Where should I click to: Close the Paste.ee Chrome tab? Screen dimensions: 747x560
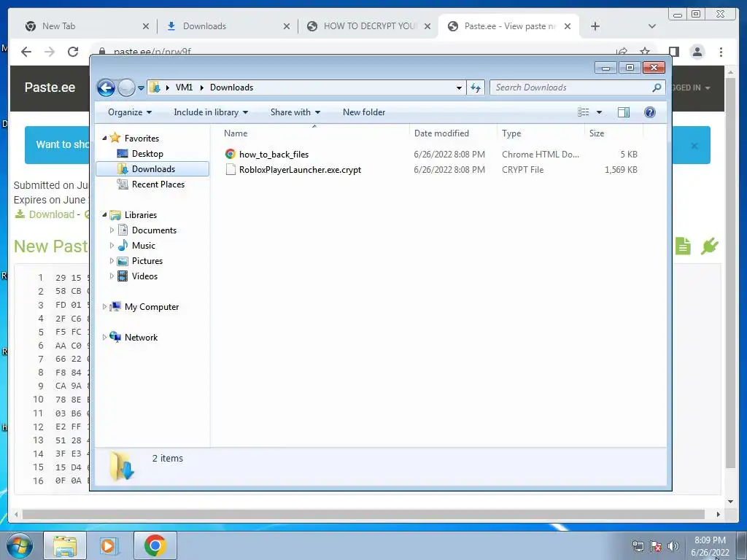pyautogui.click(x=568, y=26)
